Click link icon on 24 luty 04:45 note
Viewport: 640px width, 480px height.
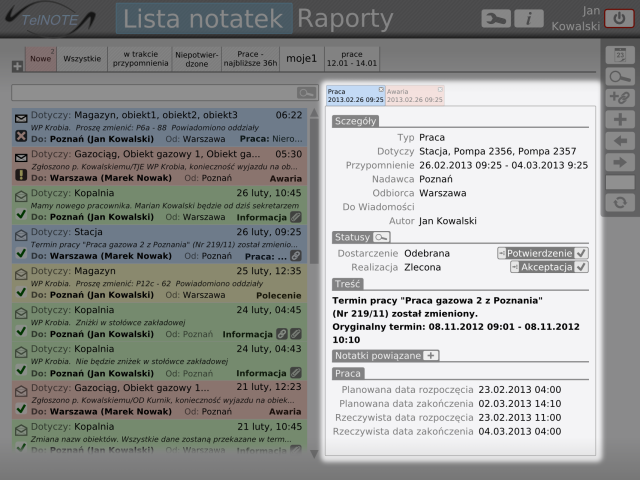click(x=282, y=334)
